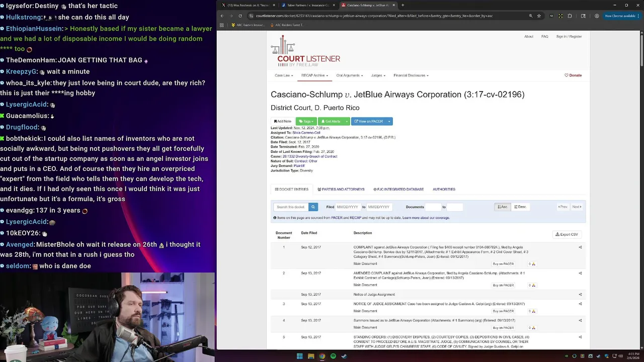Click the Search this docket field

tap(291, 207)
